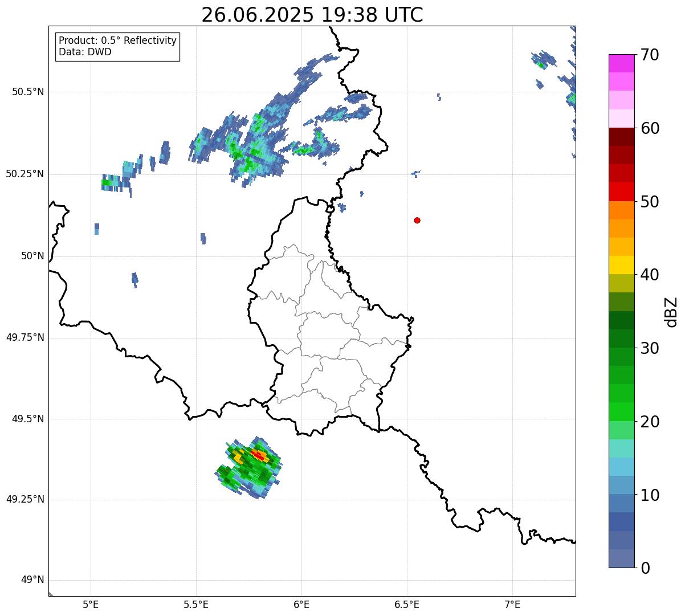Click colorbar tick label "0"
Image resolution: width=685 pixels, height=616 pixels.
coord(645,568)
